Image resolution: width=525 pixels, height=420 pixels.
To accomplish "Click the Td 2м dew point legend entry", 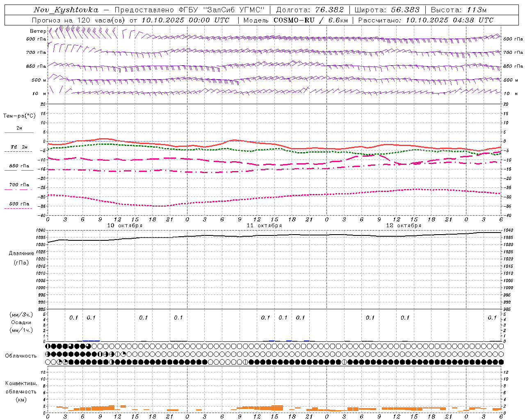I will (x=19, y=147).
